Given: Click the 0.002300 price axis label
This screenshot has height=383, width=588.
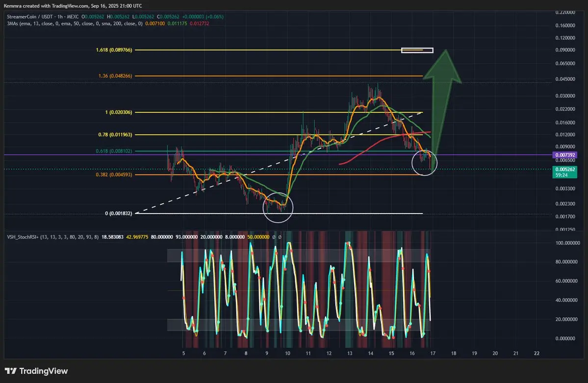Looking at the screenshot, I should [x=565, y=203].
